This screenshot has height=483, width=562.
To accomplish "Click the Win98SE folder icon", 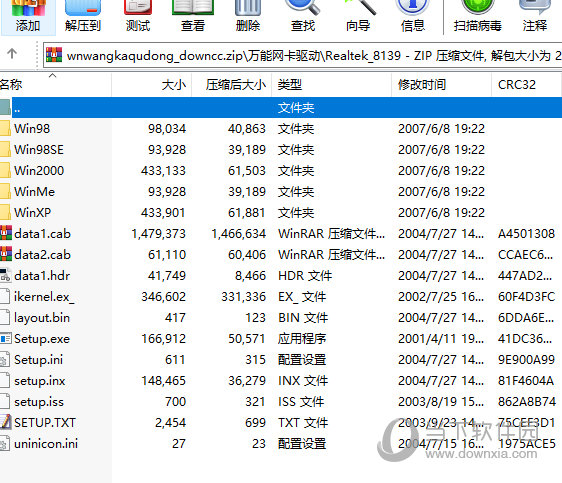I will pyautogui.click(x=5, y=149).
